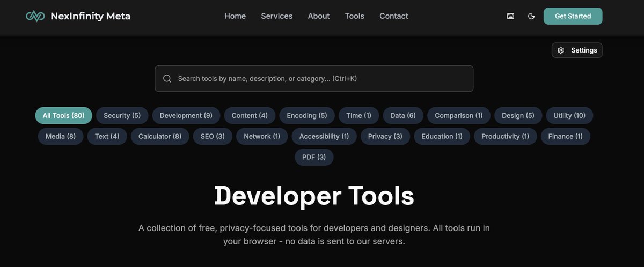Select the Finance (1) chip

click(x=566, y=136)
